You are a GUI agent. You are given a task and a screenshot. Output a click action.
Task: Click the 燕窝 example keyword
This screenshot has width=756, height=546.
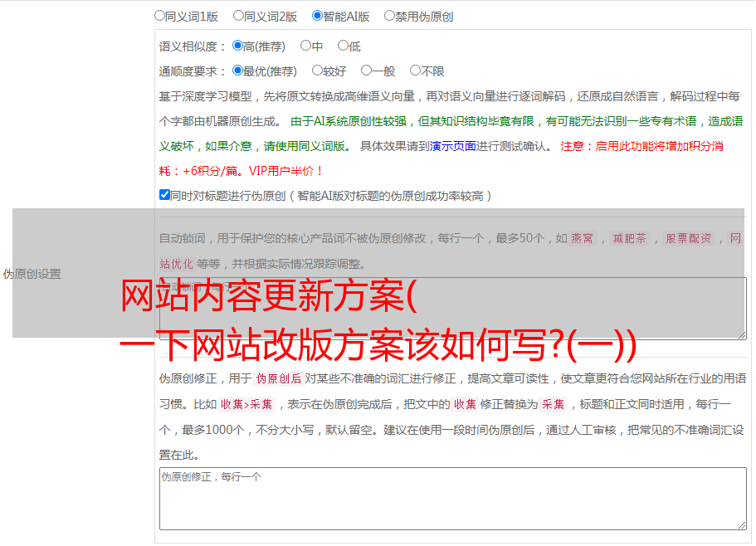pyautogui.click(x=582, y=238)
